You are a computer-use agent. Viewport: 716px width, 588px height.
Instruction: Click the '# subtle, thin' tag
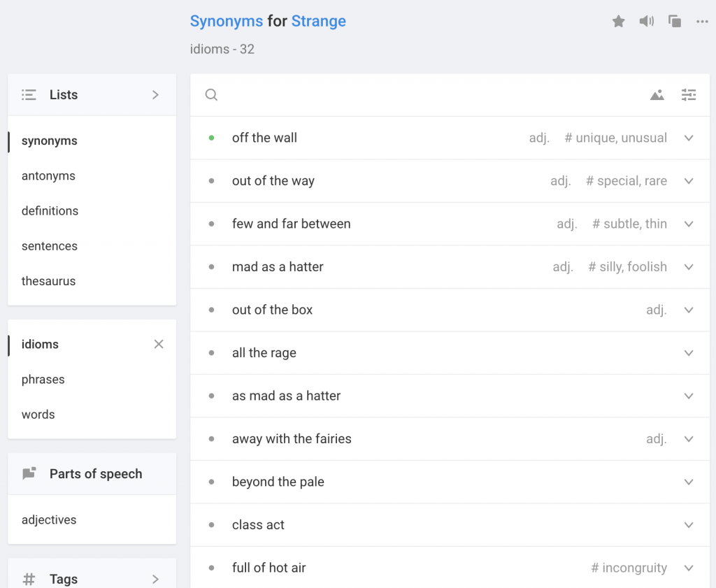click(x=630, y=224)
